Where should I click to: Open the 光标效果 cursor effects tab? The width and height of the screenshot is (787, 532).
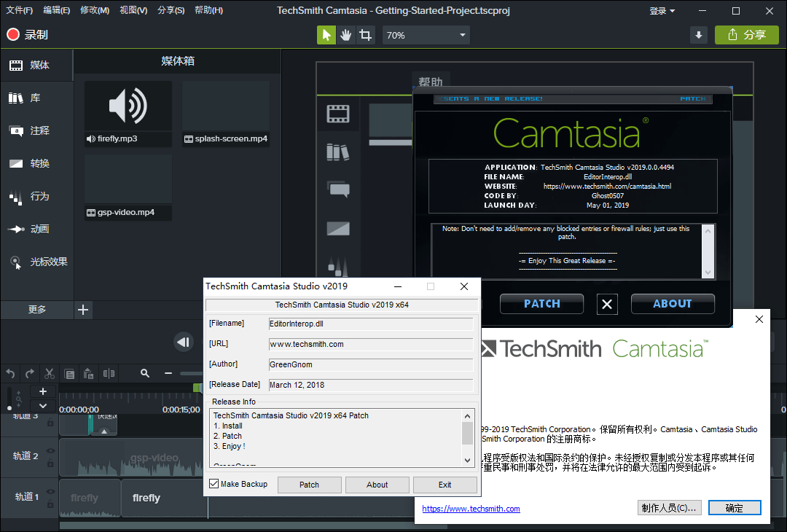(36, 262)
